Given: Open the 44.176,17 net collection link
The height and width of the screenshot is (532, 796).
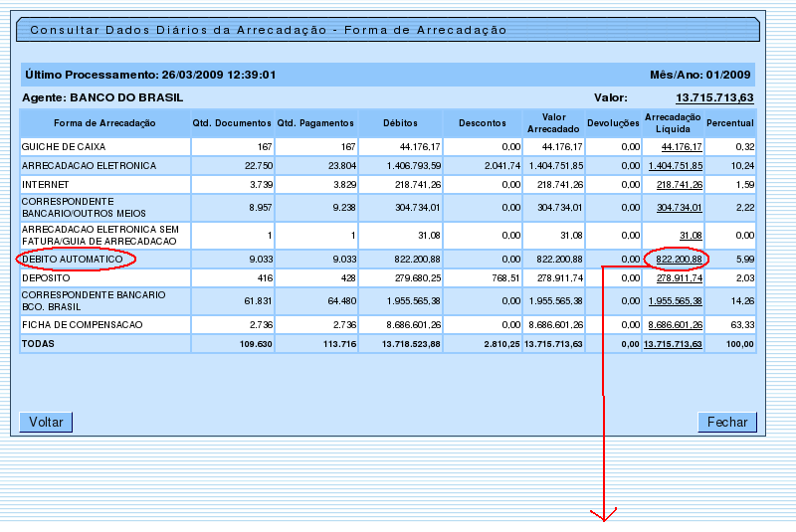Looking at the screenshot, I should (x=682, y=147).
